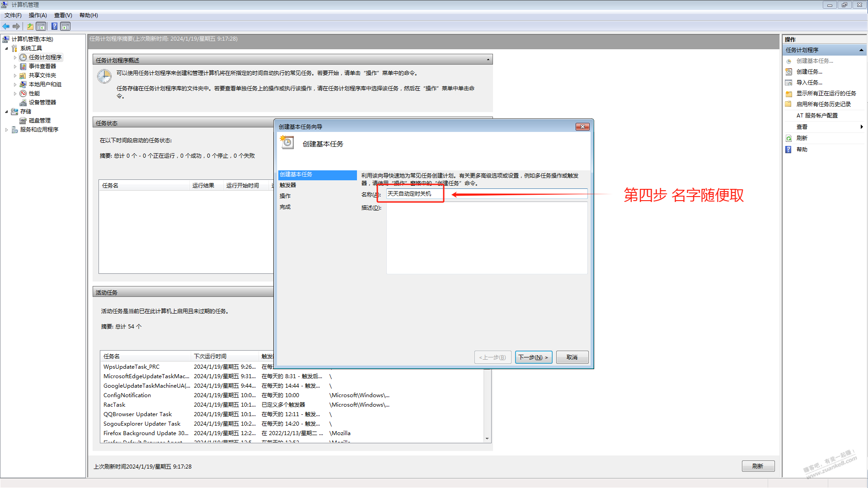
Task: Collapse the 存储 tree node
Action: (6, 112)
